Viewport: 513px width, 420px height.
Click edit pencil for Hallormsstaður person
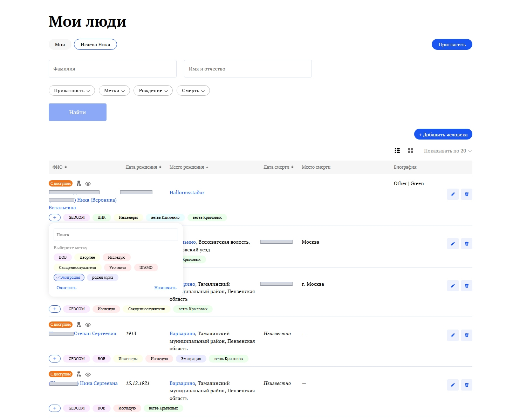452,194
